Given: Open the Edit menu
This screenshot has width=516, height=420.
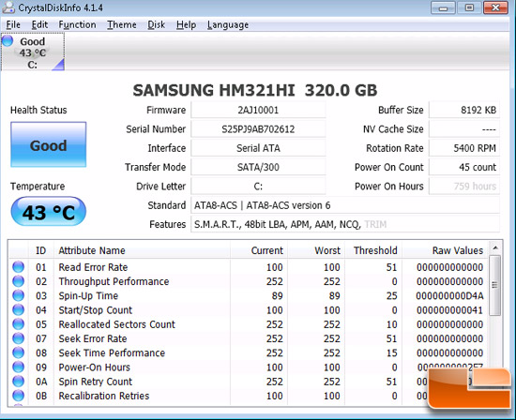Looking at the screenshot, I should pos(39,24).
